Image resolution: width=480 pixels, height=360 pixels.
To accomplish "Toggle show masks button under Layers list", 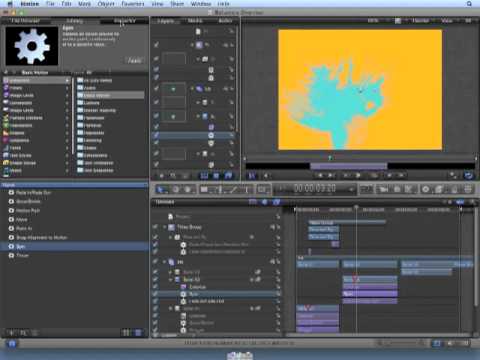I will point(204,175).
